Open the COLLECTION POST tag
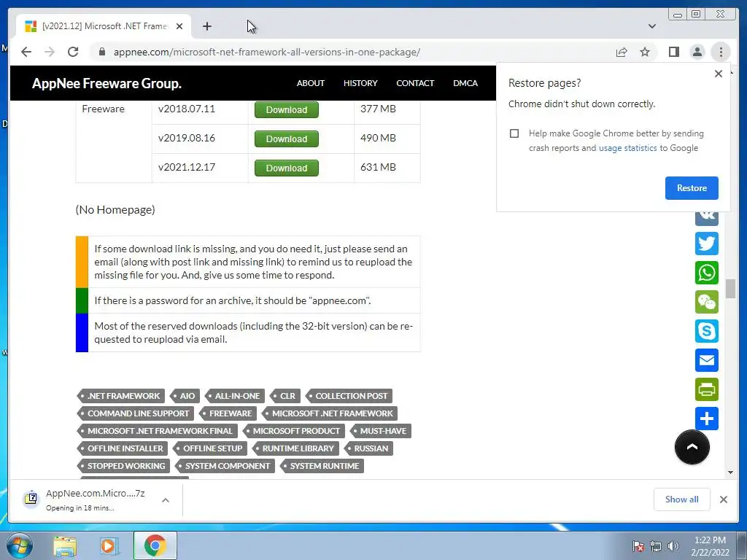 point(348,396)
